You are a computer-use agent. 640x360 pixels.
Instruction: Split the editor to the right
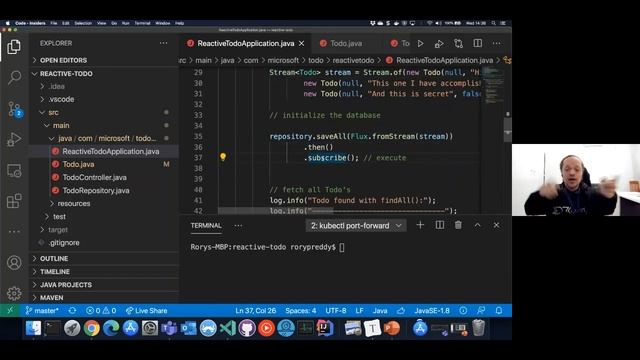click(478, 43)
